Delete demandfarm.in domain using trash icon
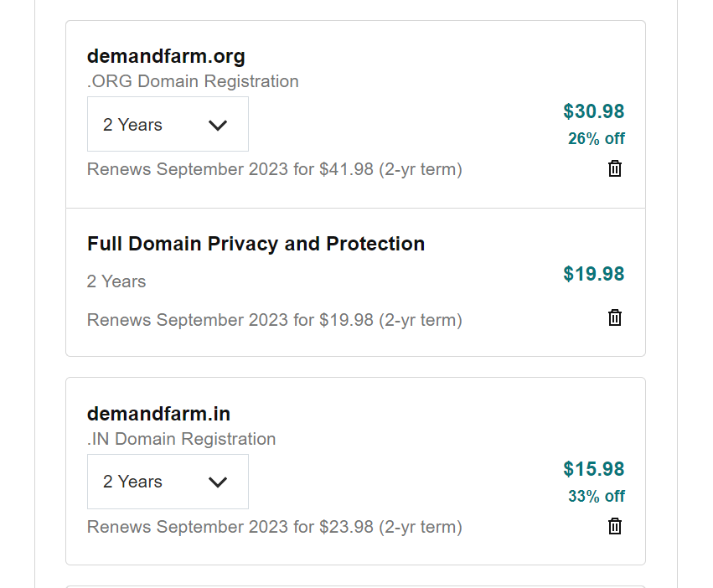 point(615,526)
